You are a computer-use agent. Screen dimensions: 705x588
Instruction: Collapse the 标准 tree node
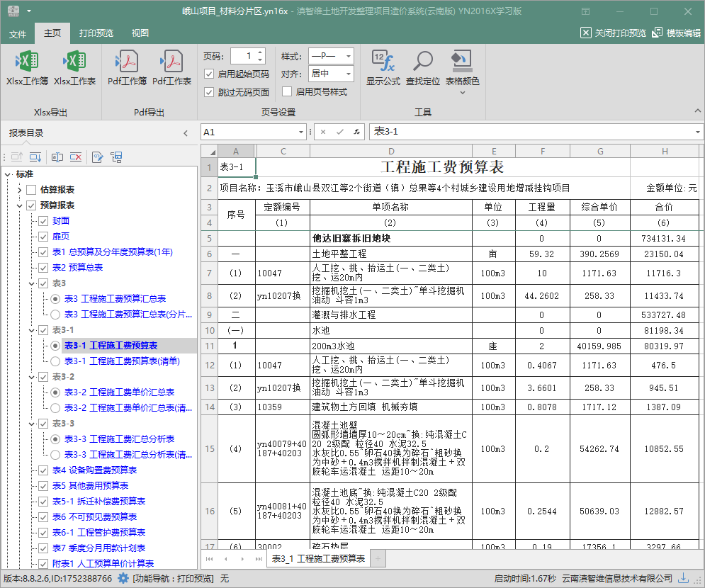8,174
